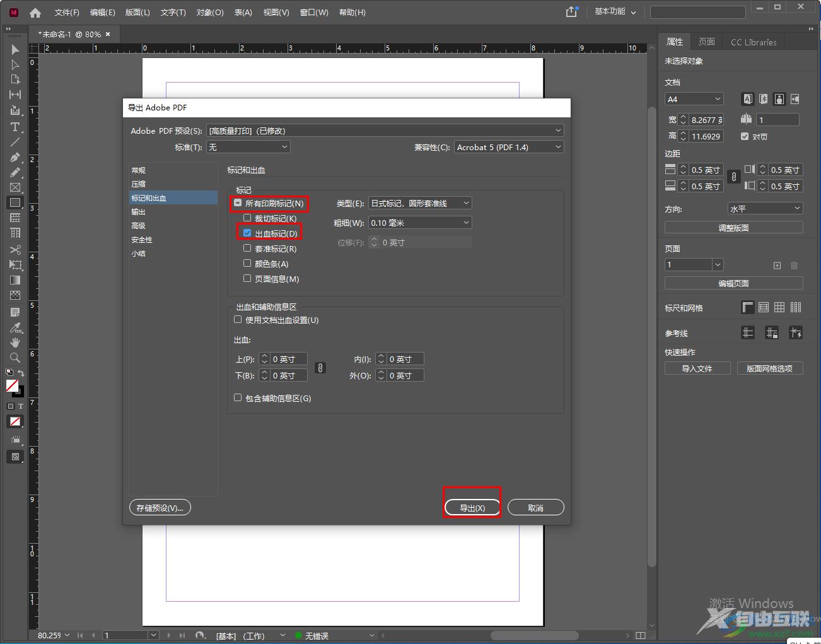Screen dimensions: 821x644
Task: Click 存储预设(V)... save preset button
Action: coord(160,508)
